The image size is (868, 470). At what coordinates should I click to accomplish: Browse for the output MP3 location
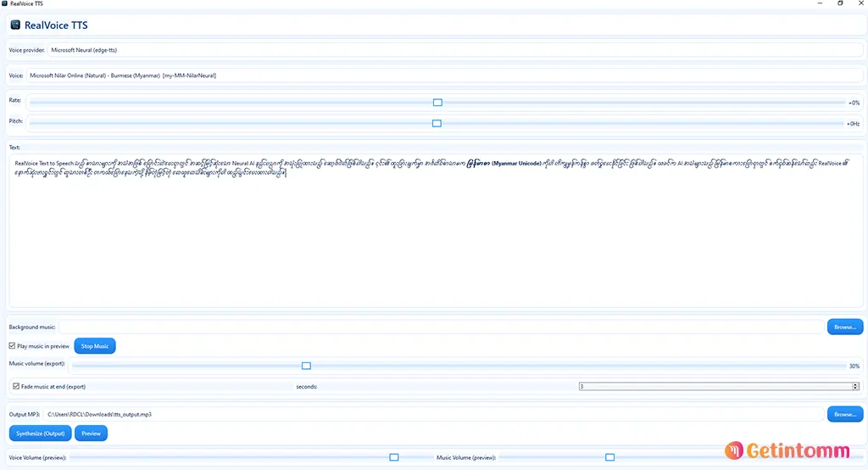845,414
